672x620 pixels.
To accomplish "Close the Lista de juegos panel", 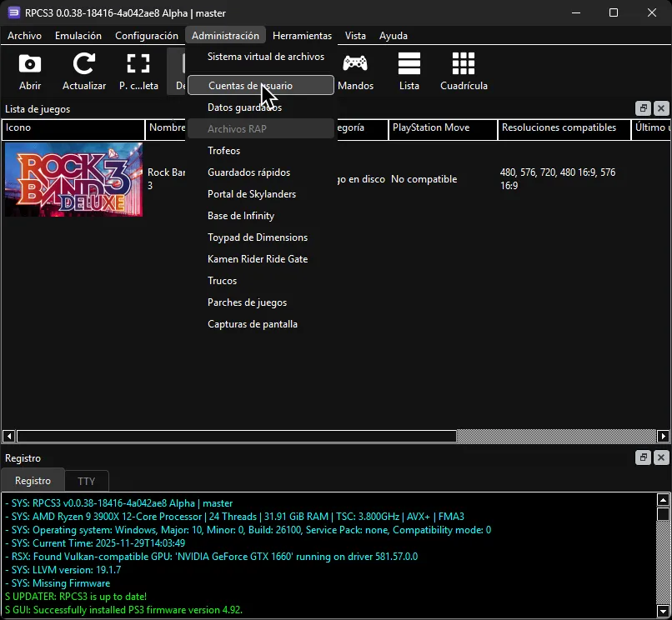I will click(x=661, y=108).
